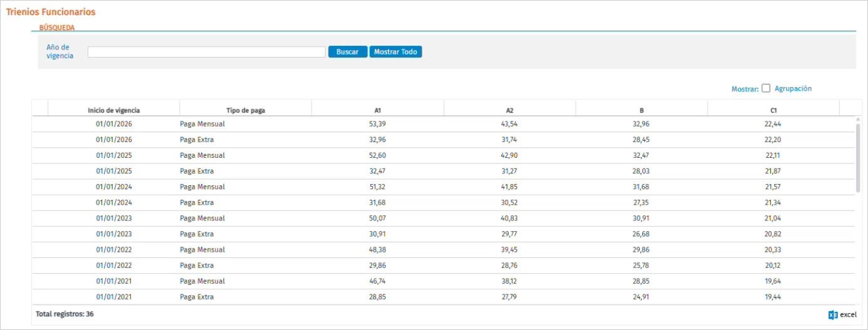The image size is (868, 330).
Task: Select the C1 value 21,57
Action: point(773,187)
